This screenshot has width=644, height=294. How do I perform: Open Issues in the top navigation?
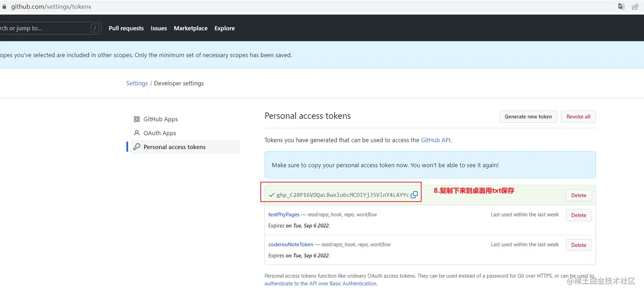click(x=158, y=28)
